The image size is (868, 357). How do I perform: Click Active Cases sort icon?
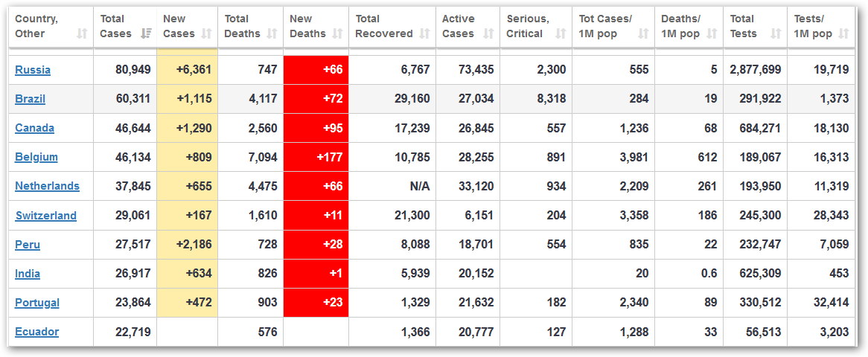pos(488,34)
